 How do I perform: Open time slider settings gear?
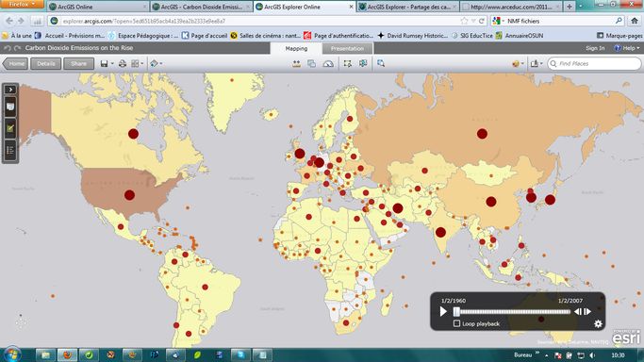[x=598, y=324]
